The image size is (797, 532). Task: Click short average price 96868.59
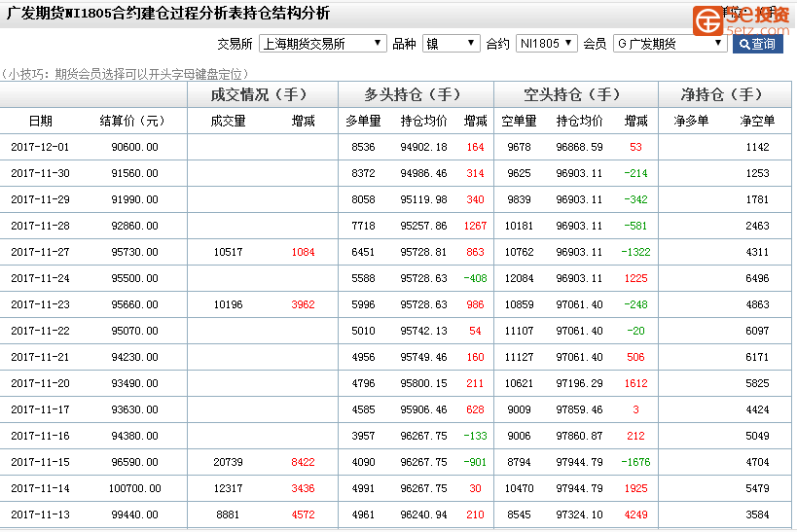click(x=579, y=148)
